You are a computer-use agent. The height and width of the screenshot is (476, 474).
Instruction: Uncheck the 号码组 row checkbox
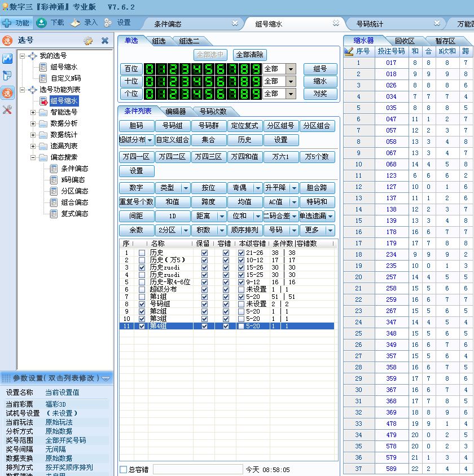(142, 304)
